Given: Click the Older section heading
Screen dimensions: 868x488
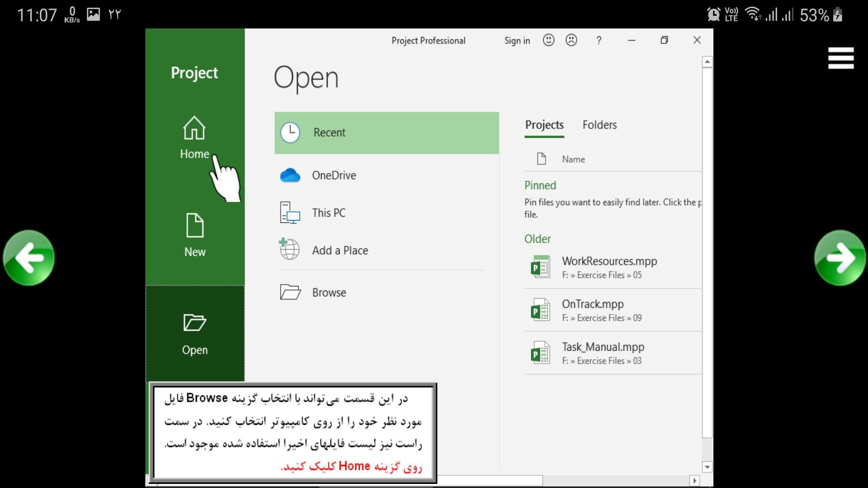Looking at the screenshot, I should pos(538,239).
